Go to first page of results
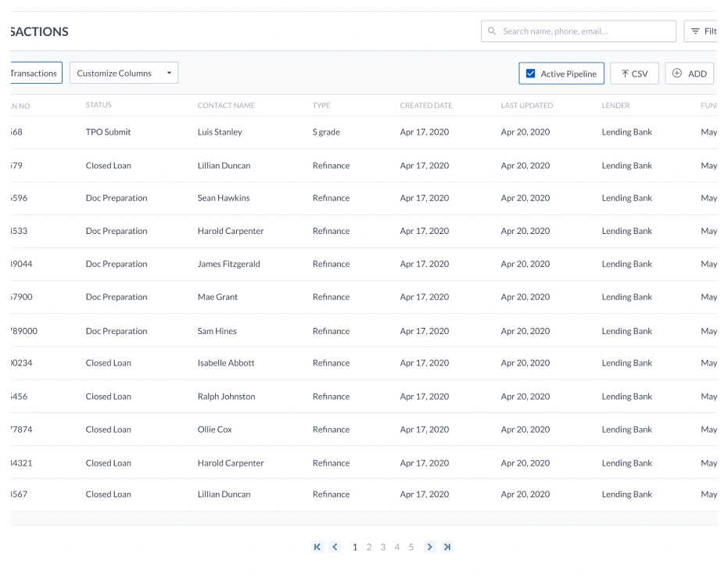Image resolution: width=728 pixels, height=579 pixels. (317, 547)
